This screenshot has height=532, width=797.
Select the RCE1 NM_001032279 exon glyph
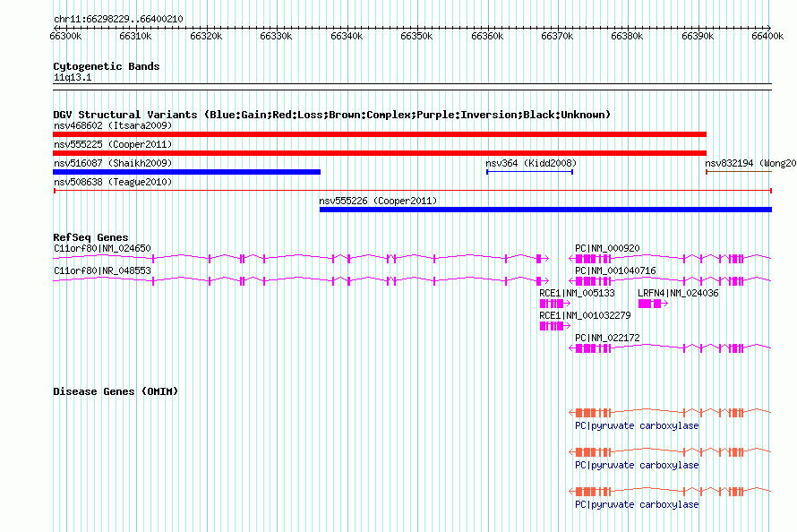[x=555, y=326]
